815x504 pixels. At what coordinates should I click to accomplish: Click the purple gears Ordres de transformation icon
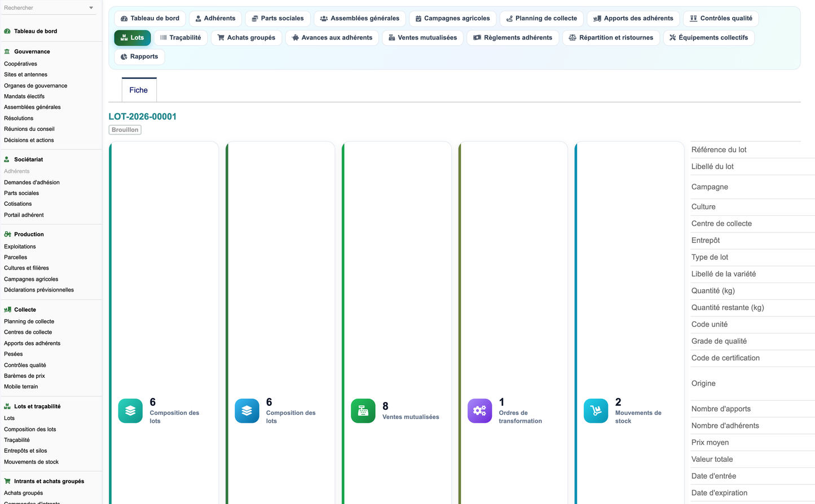tap(479, 411)
